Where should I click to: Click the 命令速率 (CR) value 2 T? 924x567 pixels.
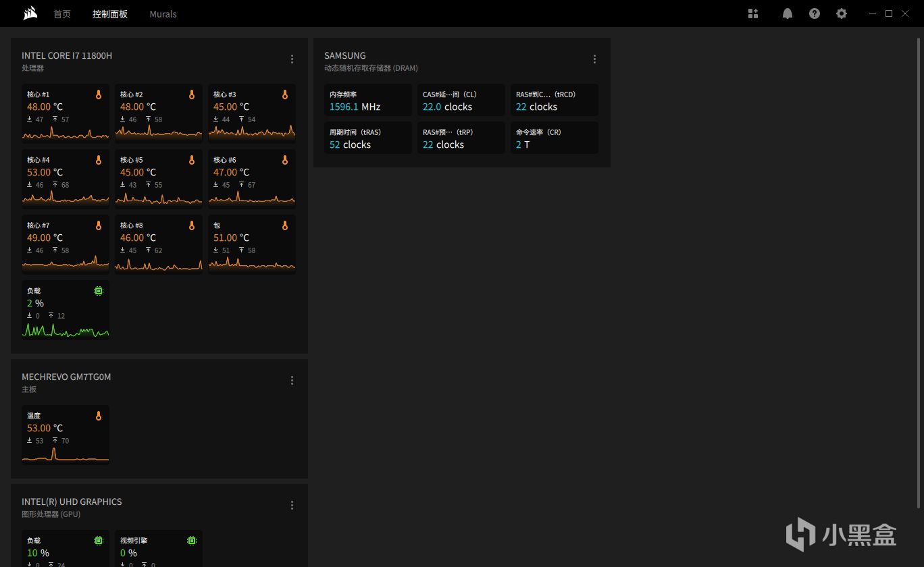point(523,144)
